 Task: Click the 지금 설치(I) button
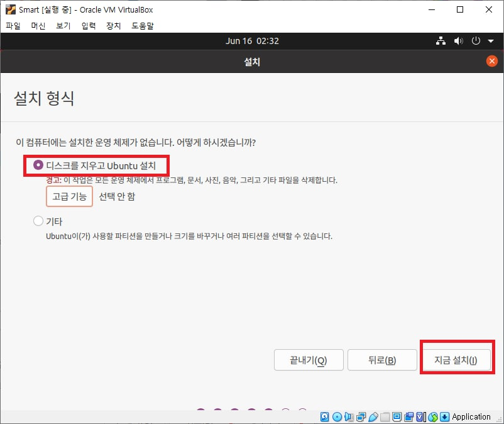[x=456, y=360]
